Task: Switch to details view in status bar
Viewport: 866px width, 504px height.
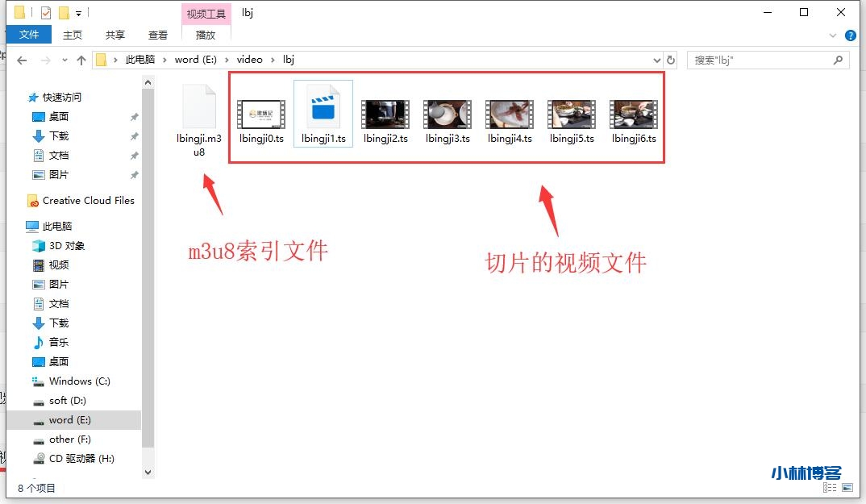Action: pyautogui.click(x=831, y=488)
